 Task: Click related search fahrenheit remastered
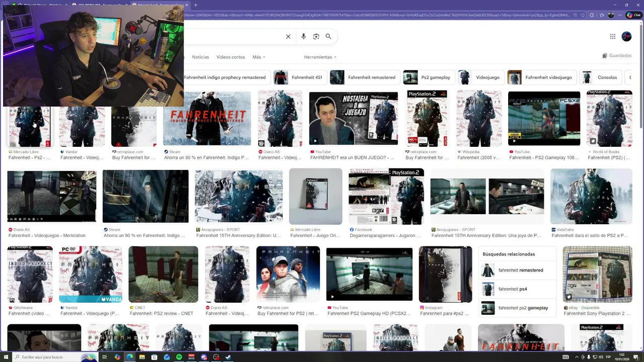pyautogui.click(x=517, y=270)
